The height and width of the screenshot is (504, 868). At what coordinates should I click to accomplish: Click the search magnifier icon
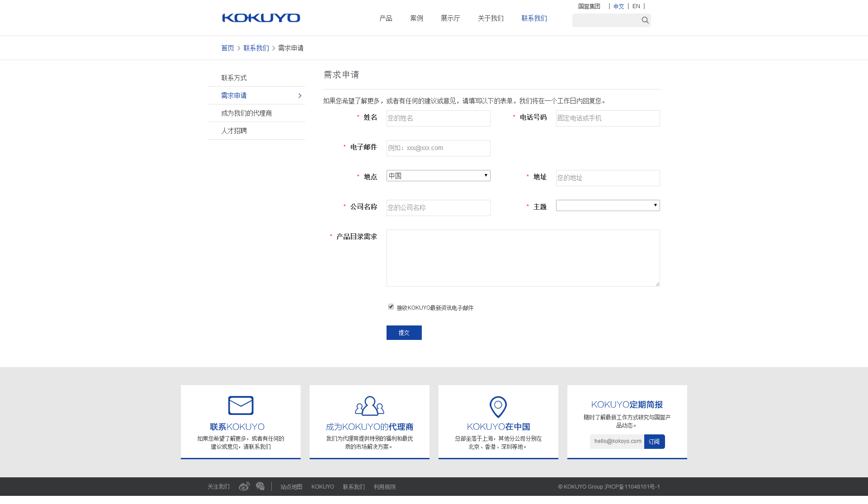pos(645,20)
